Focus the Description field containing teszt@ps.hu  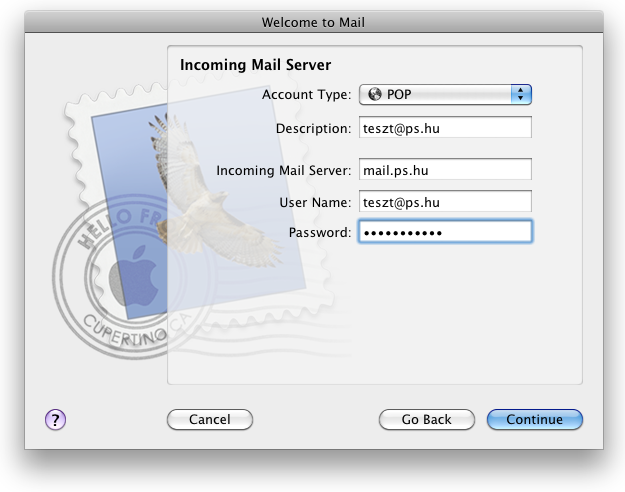click(445, 127)
